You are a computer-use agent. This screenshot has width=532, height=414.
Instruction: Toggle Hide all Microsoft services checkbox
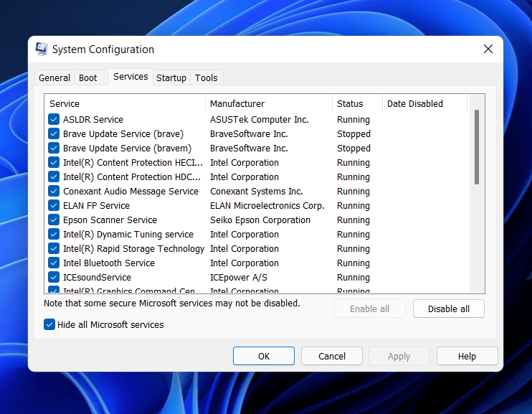click(49, 325)
